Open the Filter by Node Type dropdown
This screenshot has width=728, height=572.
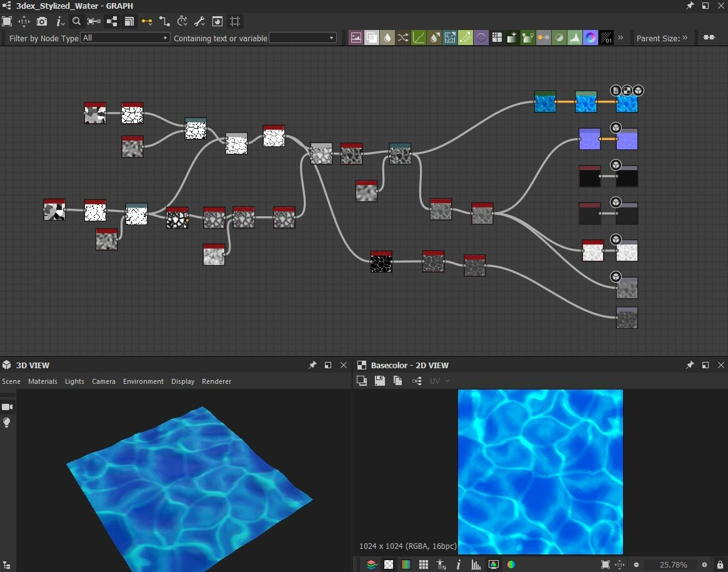[x=125, y=38]
